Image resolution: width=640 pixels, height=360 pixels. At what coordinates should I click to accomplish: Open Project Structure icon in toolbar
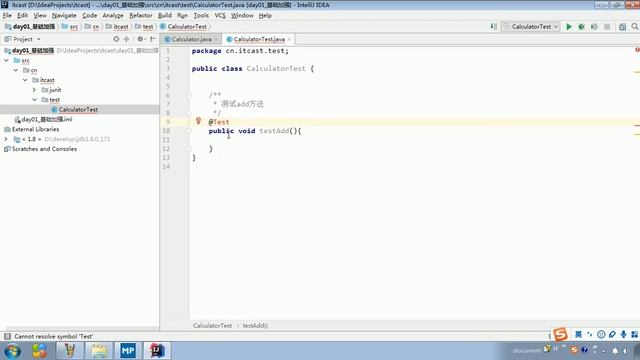pos(622,27)
